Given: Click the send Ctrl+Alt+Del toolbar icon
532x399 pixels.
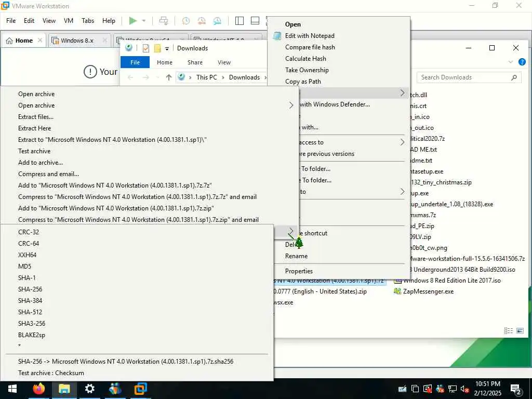Looking at the screenshot, I should tap(164, 21).
